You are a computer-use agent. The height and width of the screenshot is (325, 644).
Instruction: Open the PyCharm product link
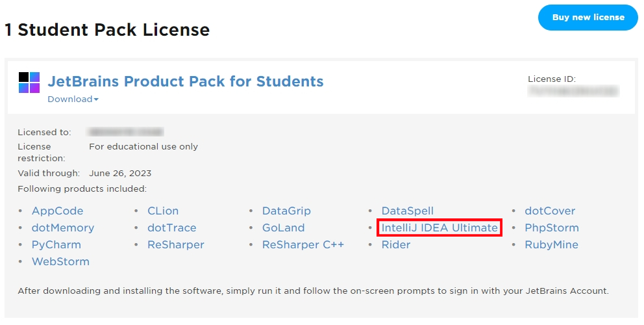pyautogui.click(x=56, y=244)
